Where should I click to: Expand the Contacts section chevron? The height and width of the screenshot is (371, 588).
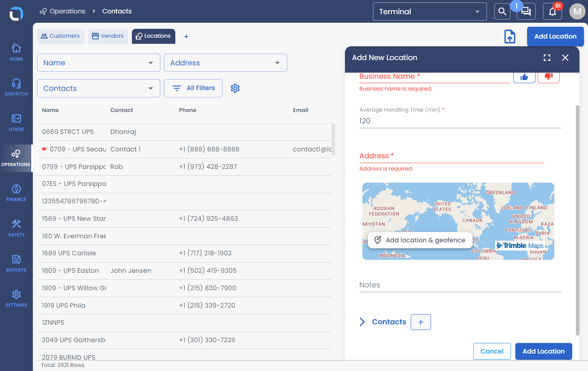point(362,322)
